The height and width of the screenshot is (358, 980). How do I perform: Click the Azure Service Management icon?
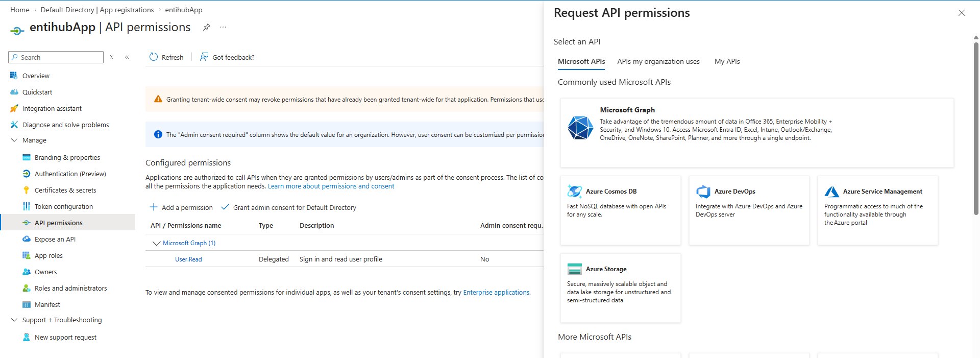832,192
